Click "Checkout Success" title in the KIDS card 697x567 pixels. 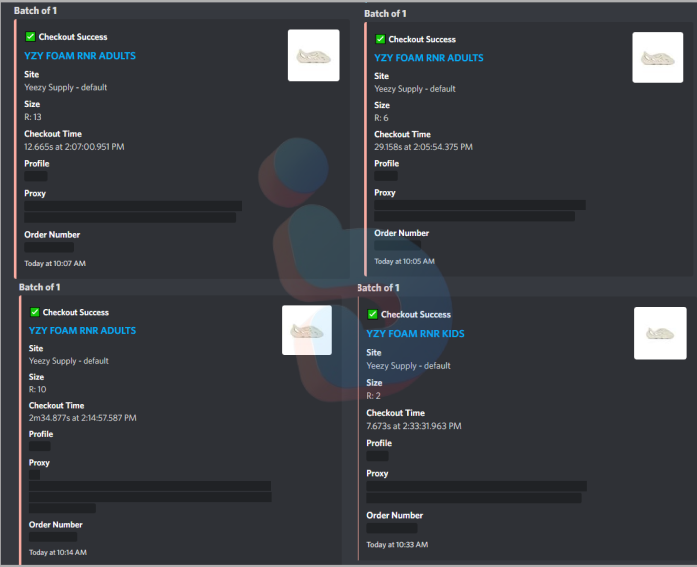coord(416,315)
